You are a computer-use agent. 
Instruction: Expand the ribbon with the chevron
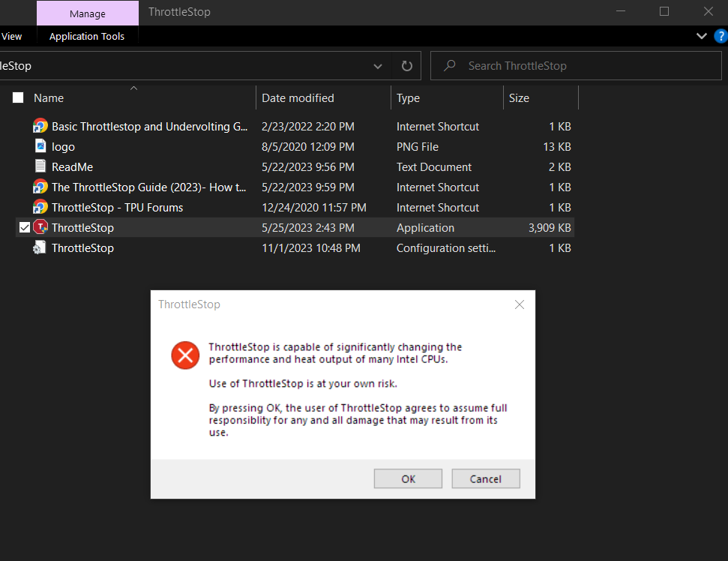click(702, 36)
